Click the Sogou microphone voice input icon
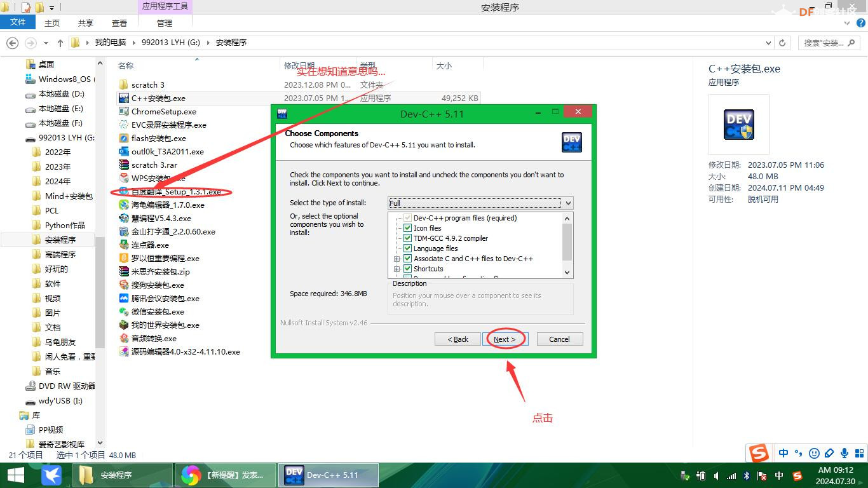This screenshot has width=868, height=488. click(x=844, y=453)
